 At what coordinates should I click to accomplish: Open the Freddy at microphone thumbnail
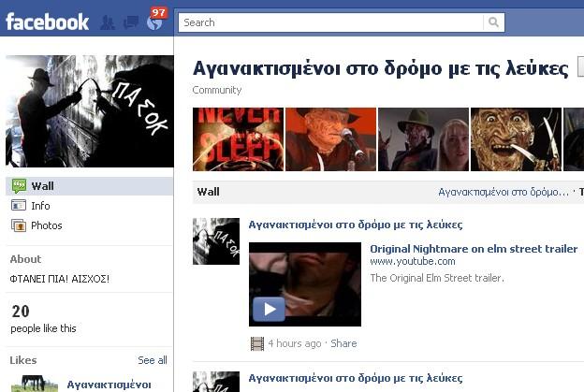point(330,139)
